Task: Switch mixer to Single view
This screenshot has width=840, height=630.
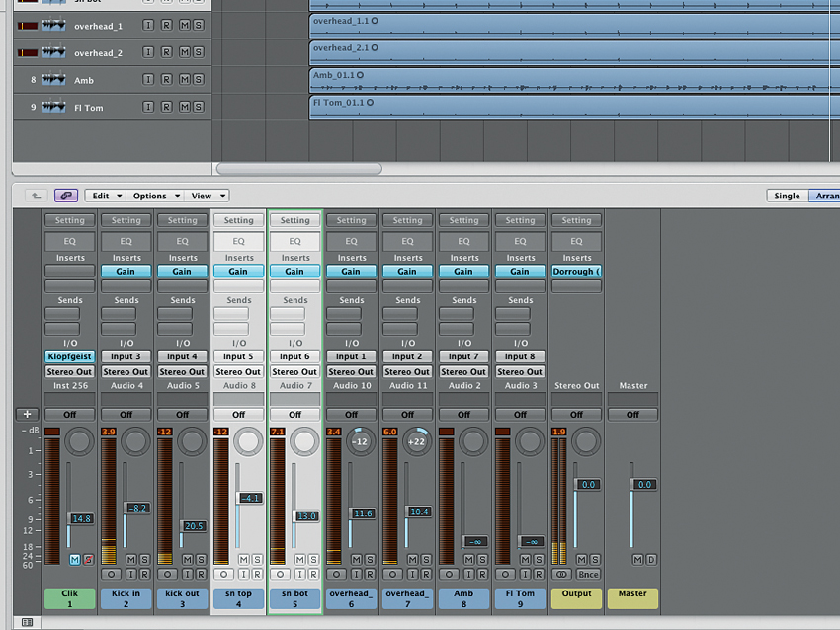Action: coord(787,196)
